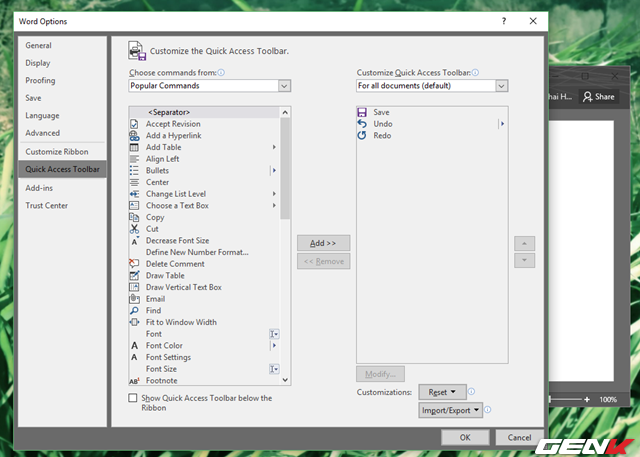The width and height of the screenshot is (640, 457).
Task: Click the commands list scroll up arrow
Action: (285, 112)
